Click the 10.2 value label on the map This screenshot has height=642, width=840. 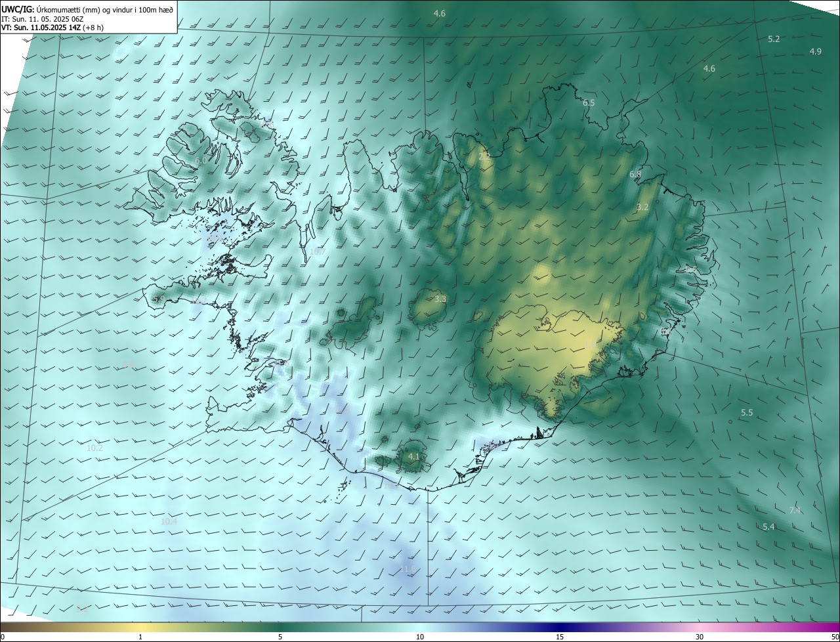tap(94, 448)
